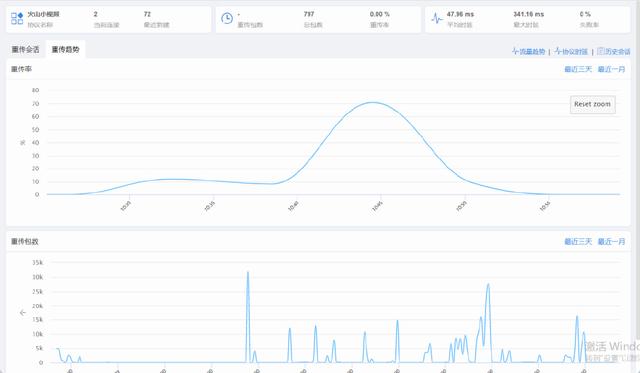Click the 0.00 % retransmission rate value

(380, 14)
